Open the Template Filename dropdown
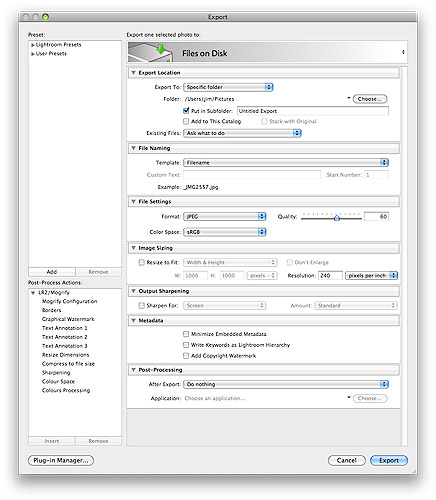Viewport: 436px width, 500px height. pyautogui.click(x=286, y=163)
